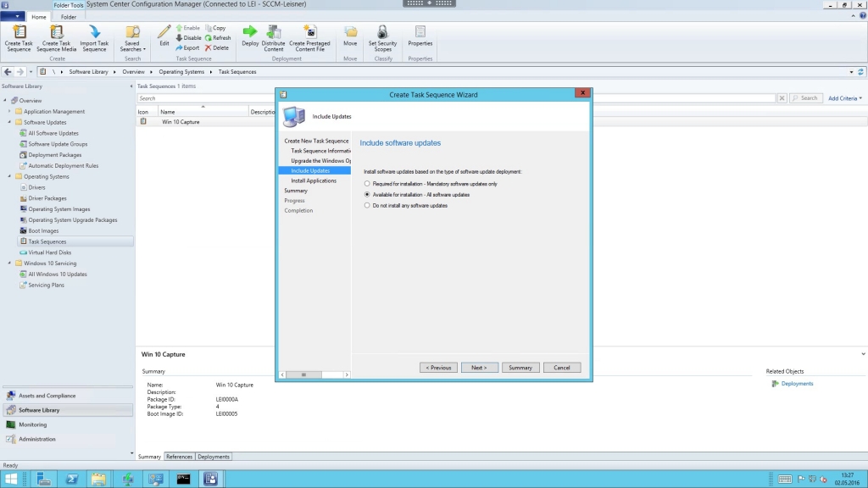868x488 pixels.
Task: Close the Create Task Sequence Wizard
Action: point(582,93)
